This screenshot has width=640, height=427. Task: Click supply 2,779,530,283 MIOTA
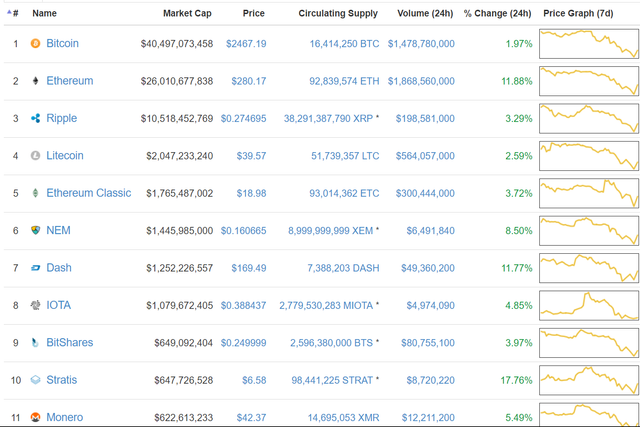pyautogui.click(x=326, y=305)
